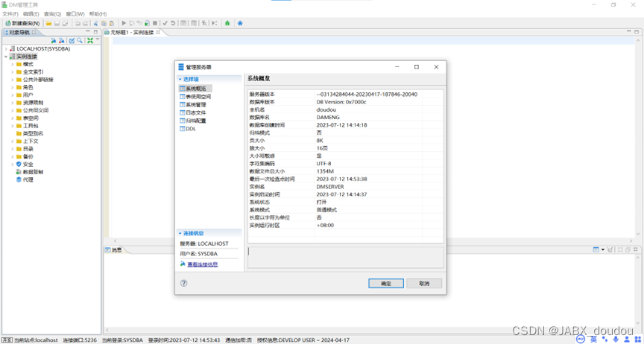Collapse the 连接信息 section in the dialog

coord(180,233)
